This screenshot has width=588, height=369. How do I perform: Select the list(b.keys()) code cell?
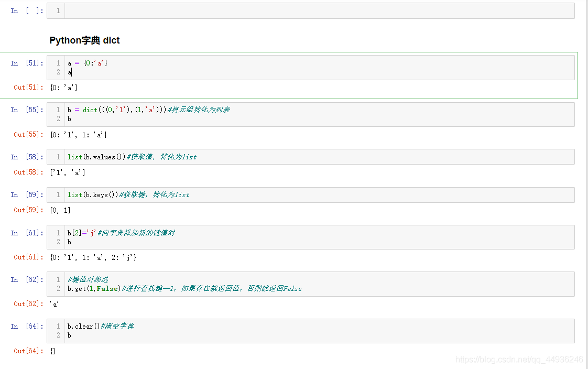pyautogui.click(x=310, y=195)
